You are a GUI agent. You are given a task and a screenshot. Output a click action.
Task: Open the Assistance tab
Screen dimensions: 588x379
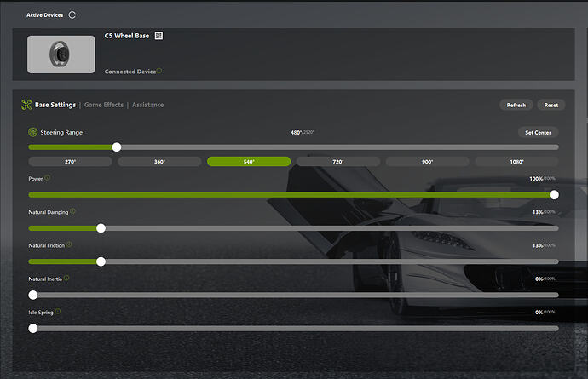pos(147,105)
